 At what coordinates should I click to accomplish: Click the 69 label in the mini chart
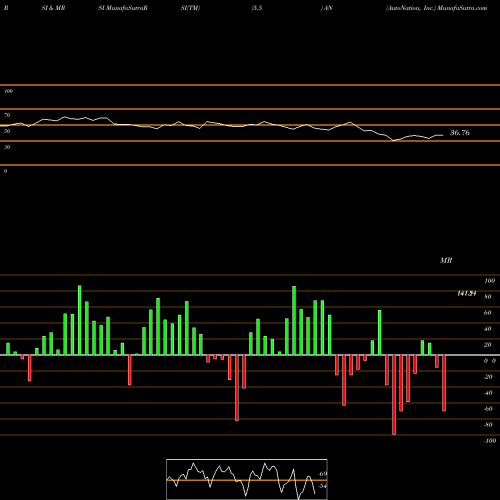click(323, 474)
